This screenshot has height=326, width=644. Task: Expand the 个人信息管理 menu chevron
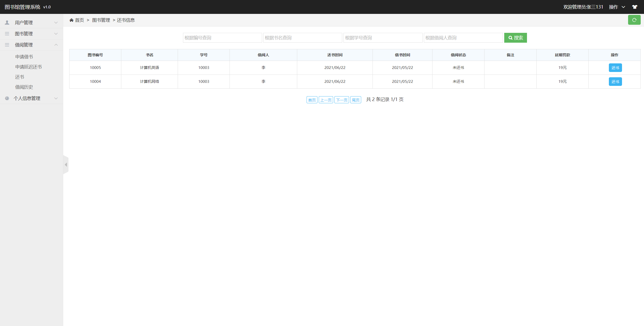tap(56, 98)
